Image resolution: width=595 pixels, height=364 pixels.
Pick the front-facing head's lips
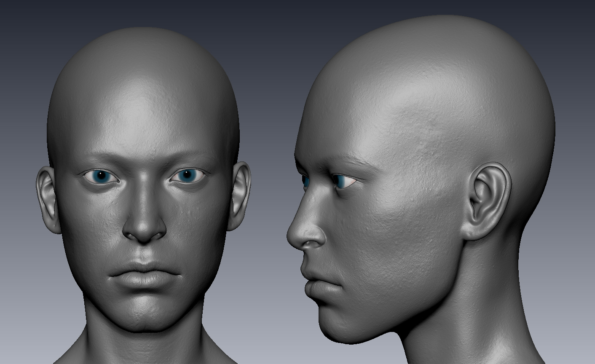pos(145,274)
